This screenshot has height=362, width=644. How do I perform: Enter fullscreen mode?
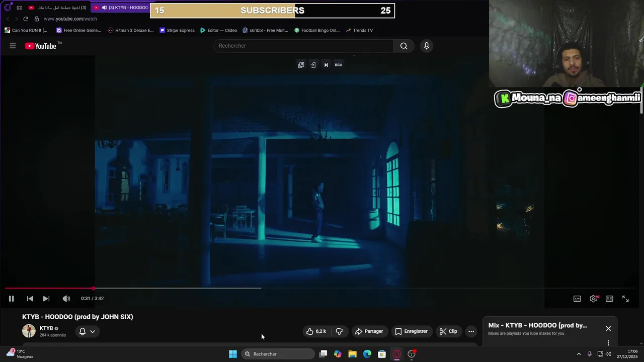click(625, 299)
